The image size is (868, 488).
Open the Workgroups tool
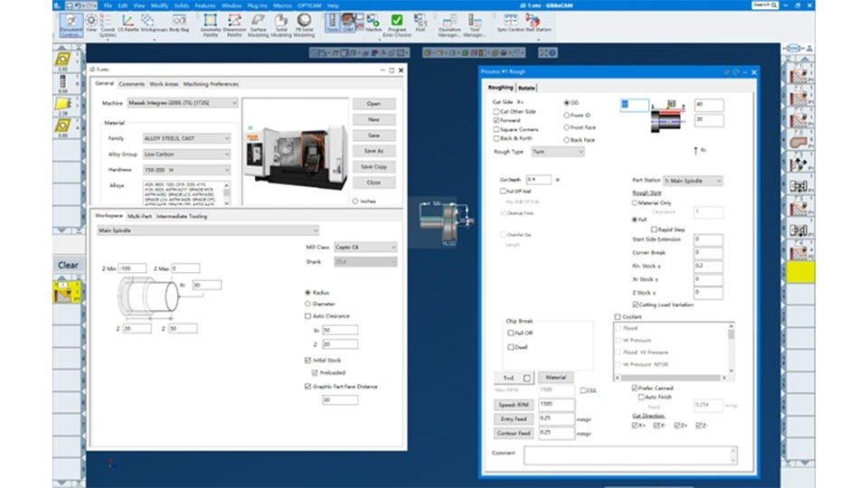click(154, 23)
